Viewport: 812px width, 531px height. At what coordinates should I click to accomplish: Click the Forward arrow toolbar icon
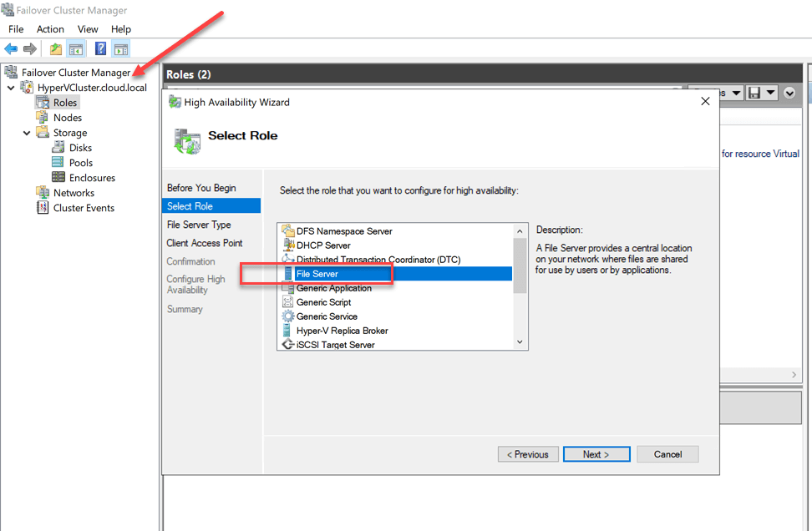(30, 49)
